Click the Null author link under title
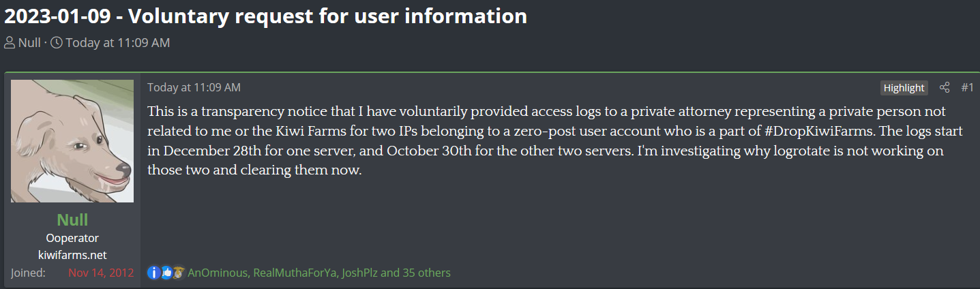 point(29,42)
